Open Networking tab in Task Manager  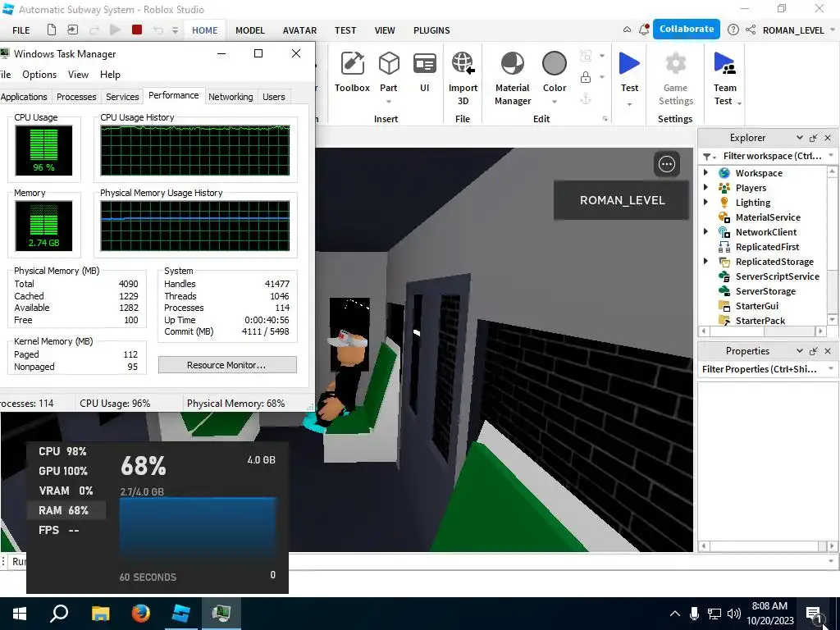[231, 97]
